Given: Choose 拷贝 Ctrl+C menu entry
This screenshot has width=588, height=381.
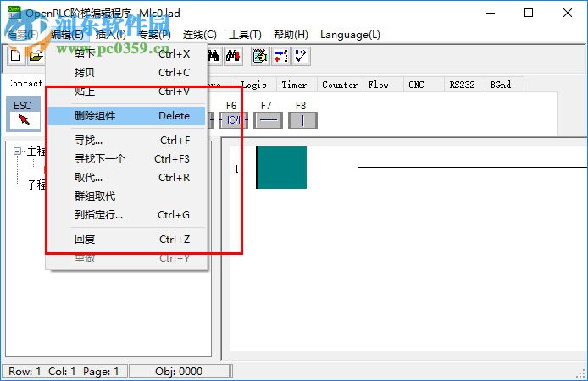Looking at the screenshot, I should pyautogui.click(x=126, y=72).
